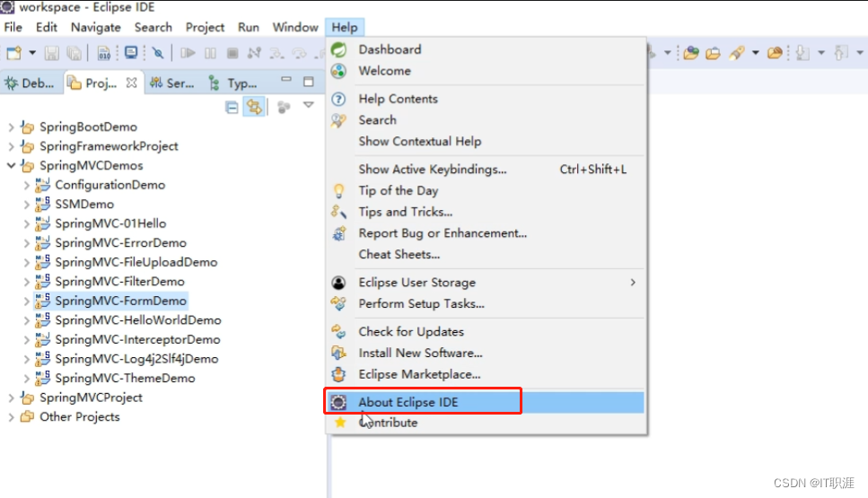The image size is (868, 498).
Task: Expand the SpringBootDemo working set
Action: 11,127
